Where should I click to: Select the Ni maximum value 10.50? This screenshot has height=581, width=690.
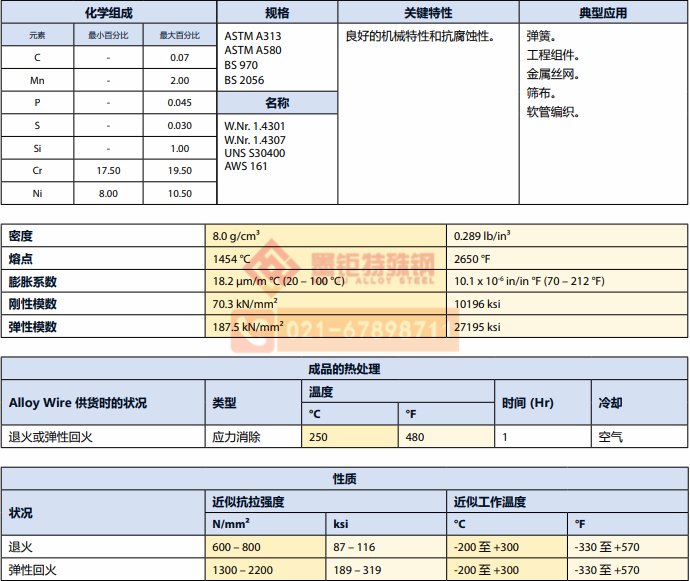click(x=179, y=194)
